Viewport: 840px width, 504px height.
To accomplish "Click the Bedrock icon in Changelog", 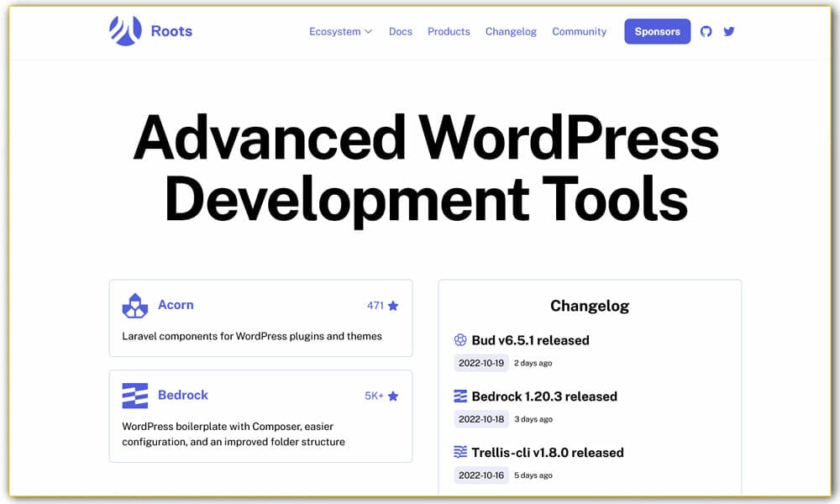I will tap(460, 396).
